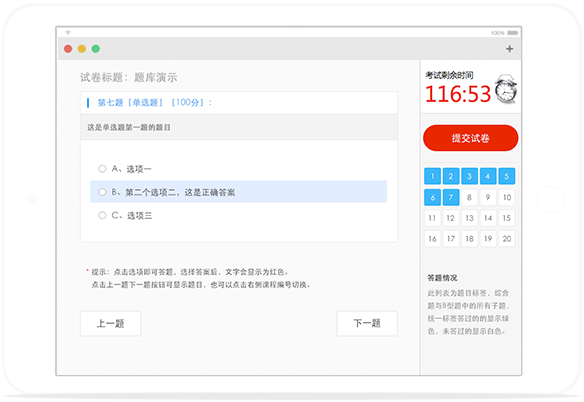Click the 100% battery percentage text
The width and height of the screenshot is (584, 402).
point(498,33)
